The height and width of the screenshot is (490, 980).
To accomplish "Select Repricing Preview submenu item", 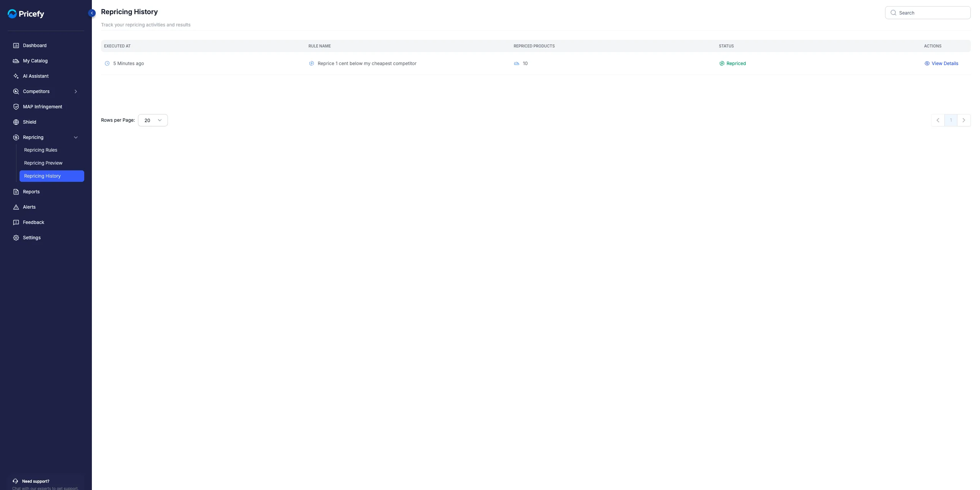I will [x=43, y=163].
